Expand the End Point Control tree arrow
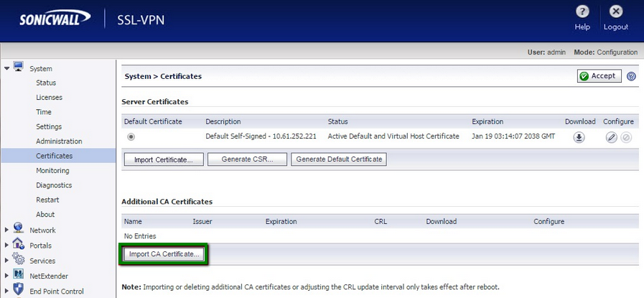Image resolution: width=644 pixels, height=298 pixels. (x=6, y=291)
